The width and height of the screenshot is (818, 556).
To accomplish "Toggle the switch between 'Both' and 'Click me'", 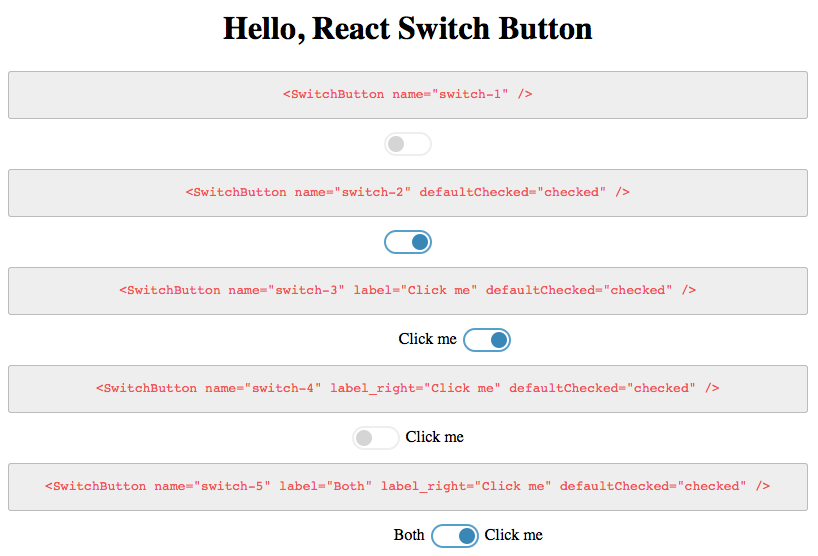I will pyautogui.click(x=455, y=536).
